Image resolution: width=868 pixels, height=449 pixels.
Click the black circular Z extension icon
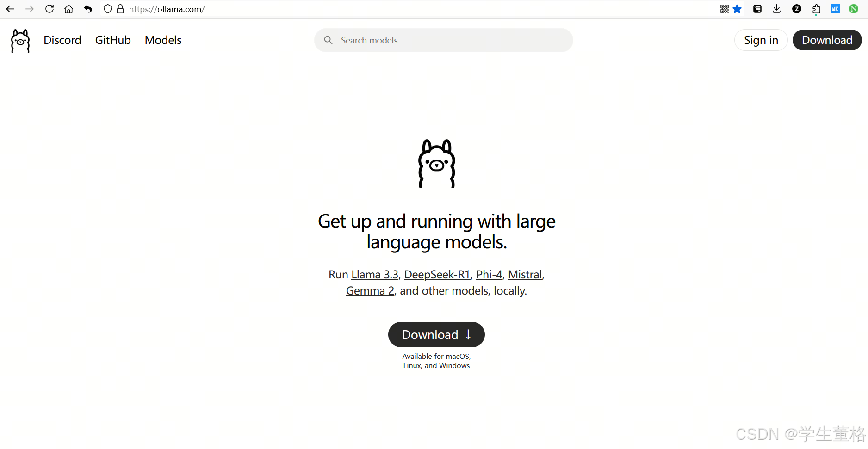(x=797, y=9)
